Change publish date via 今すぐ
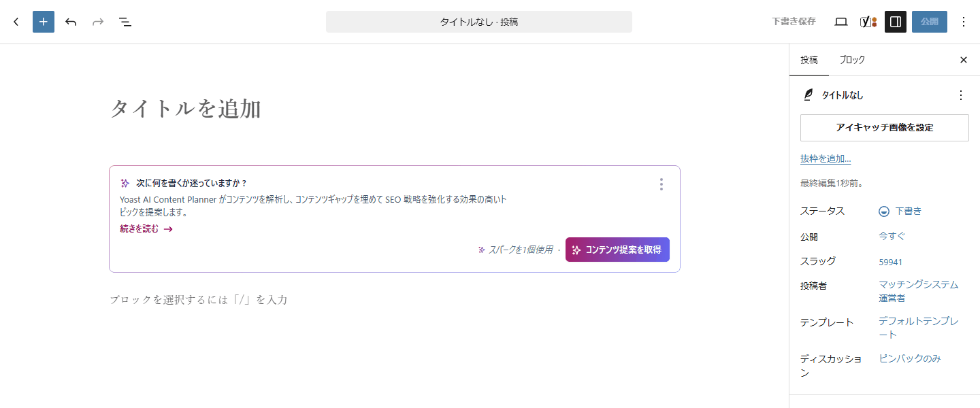This screenshot has height=408, width=980. tap(892, 237)
